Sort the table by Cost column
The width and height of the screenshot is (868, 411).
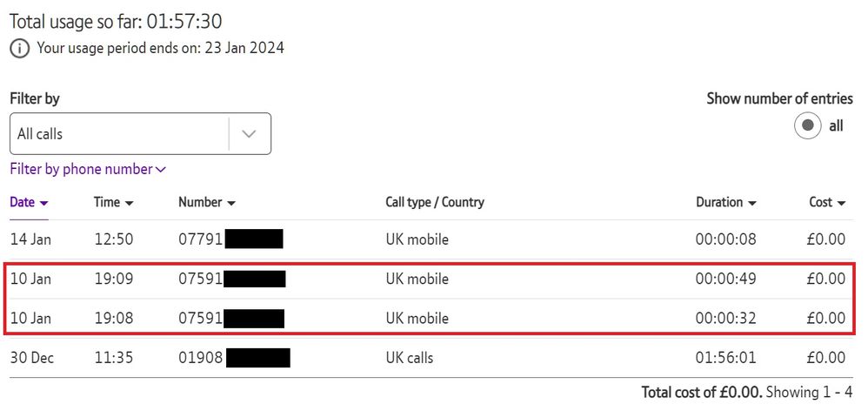tap(826, 202)
